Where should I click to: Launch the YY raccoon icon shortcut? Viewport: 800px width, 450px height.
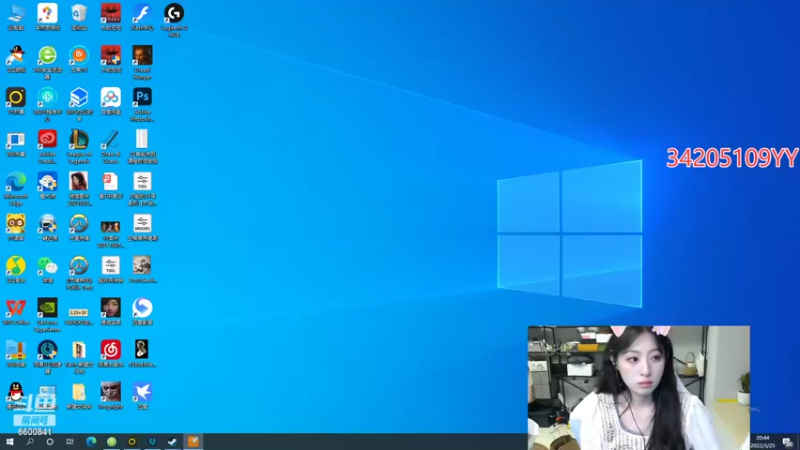click(16, 227)
